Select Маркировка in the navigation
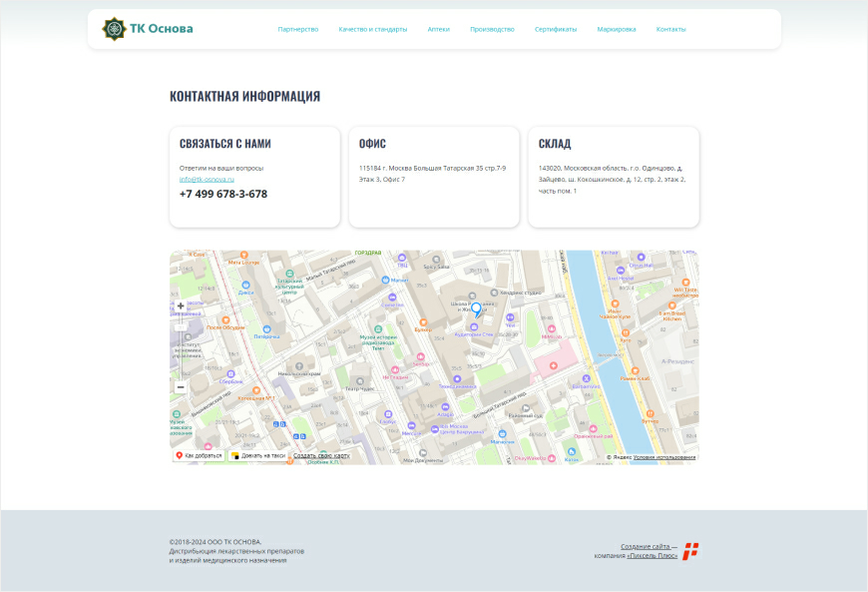868x592 pixels. (616, 29)
